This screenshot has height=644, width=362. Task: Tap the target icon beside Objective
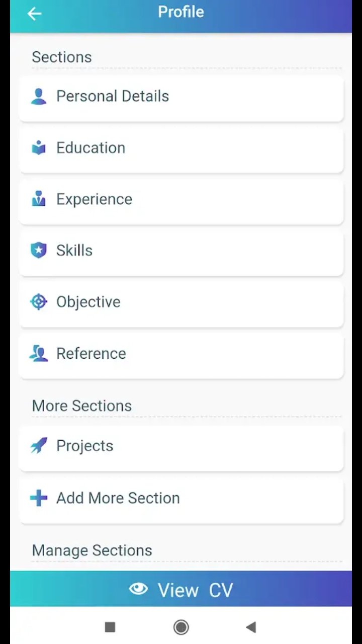(x=39, y=302)
